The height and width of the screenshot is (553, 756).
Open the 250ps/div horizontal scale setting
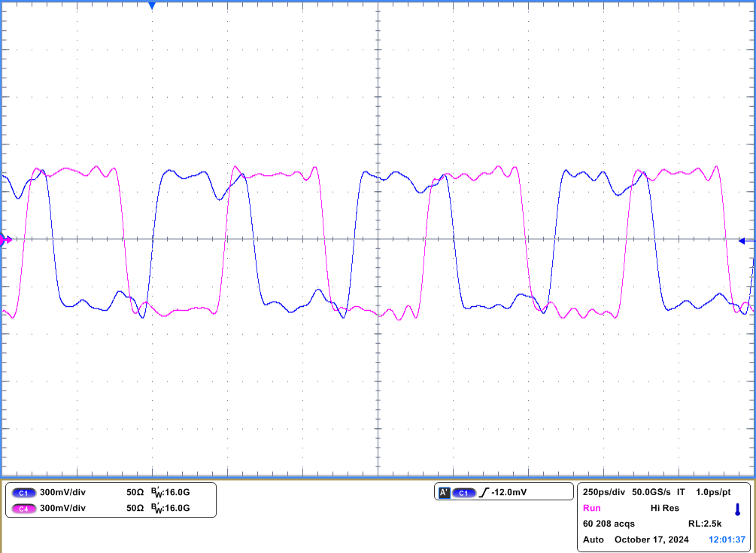[x=603, y=492]
